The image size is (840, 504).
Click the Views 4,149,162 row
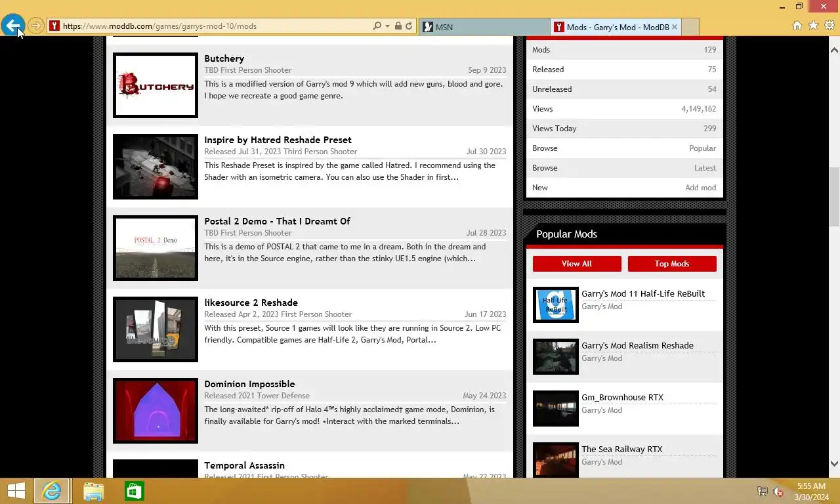[x=624, y=109]
